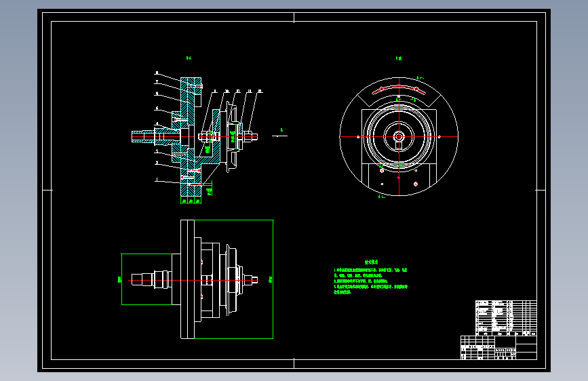588x381 pixels.
Task: Click the red arc slot in circular view
Action: coord(399,89)
